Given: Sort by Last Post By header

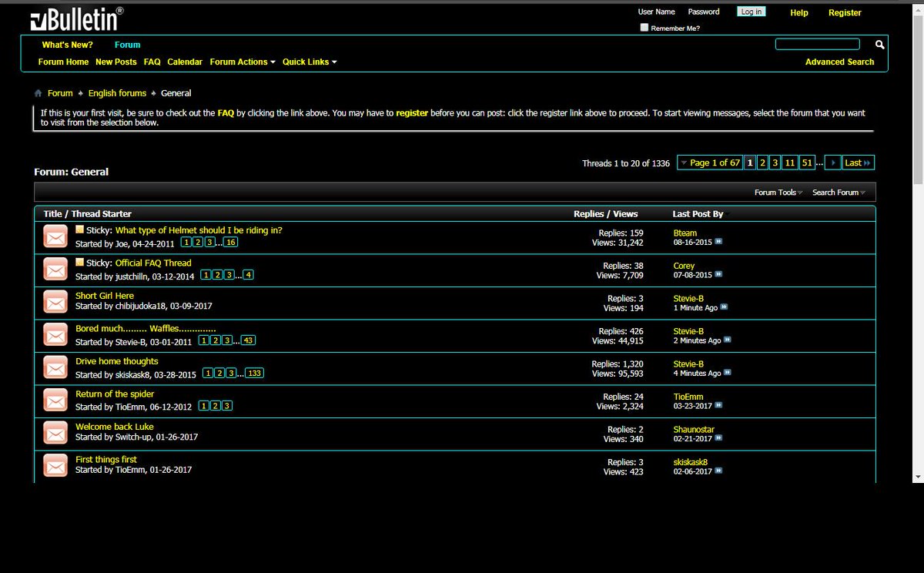Looking at the screenshot, I should 698,214.
